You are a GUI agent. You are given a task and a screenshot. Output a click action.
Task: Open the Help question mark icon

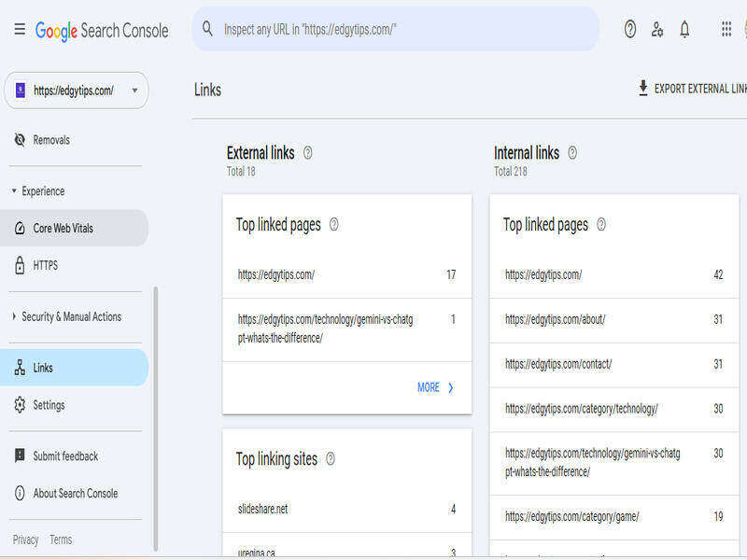point(629,30)
